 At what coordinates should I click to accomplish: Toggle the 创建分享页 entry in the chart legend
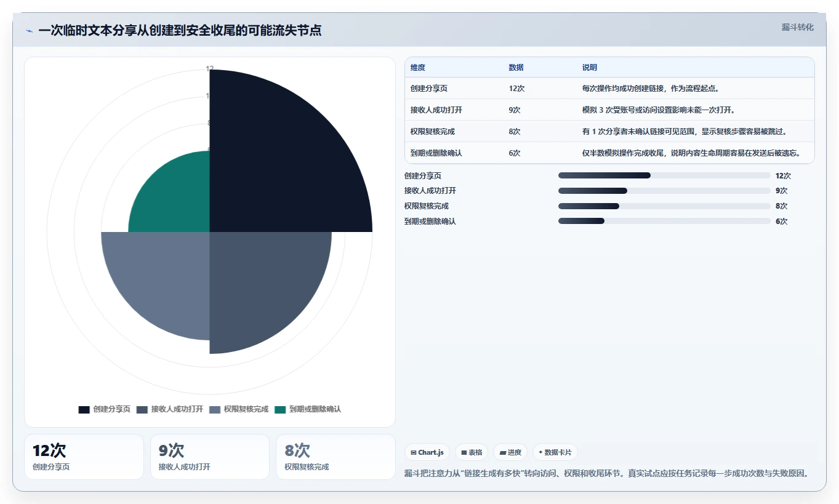point(105,409)
